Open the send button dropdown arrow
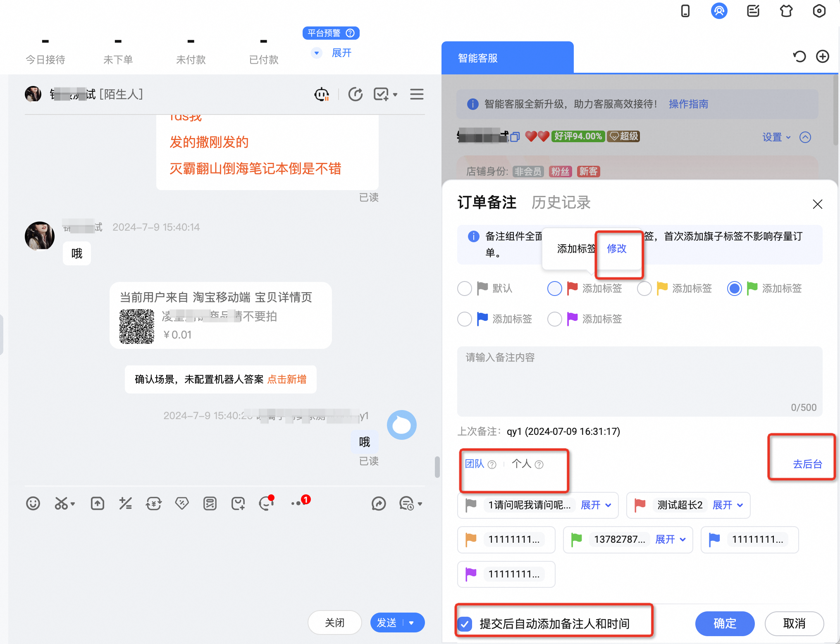This screenshot has height=644, width=840. 411,623
